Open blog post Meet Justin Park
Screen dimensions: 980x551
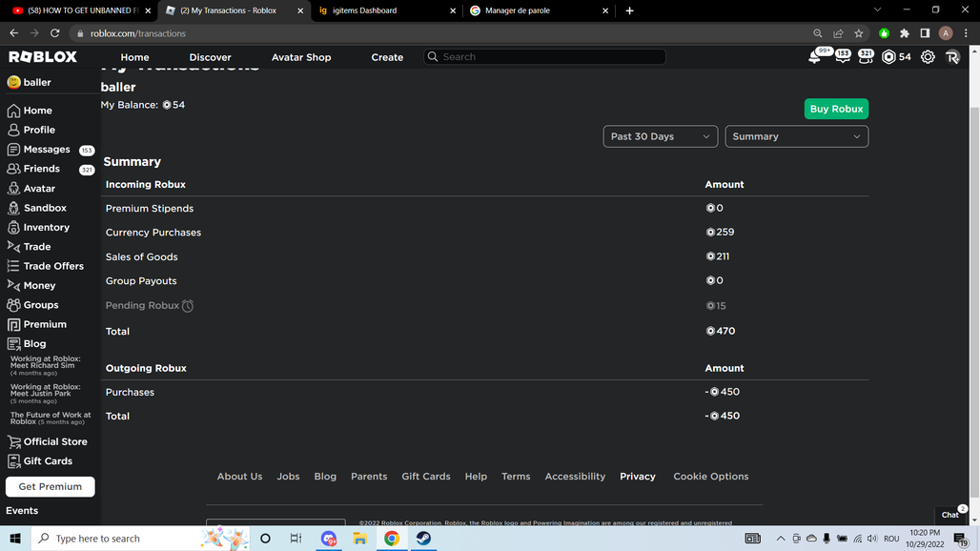46,394
